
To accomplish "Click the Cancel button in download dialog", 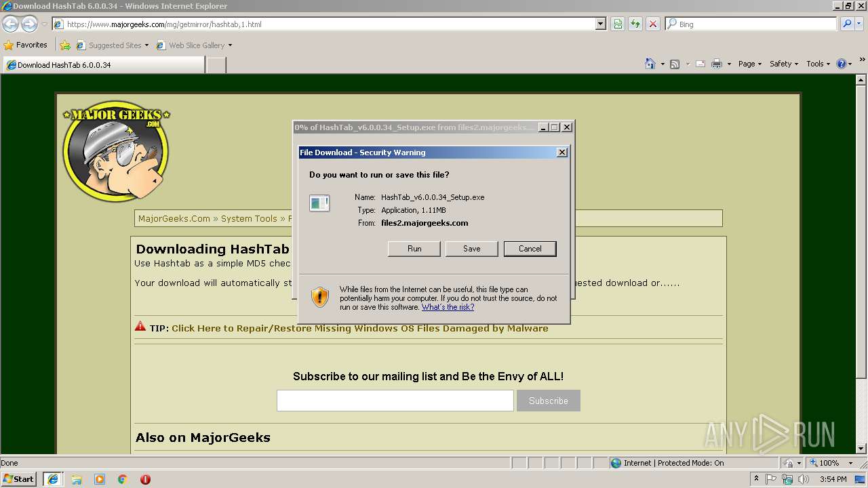I will [530, 249].
